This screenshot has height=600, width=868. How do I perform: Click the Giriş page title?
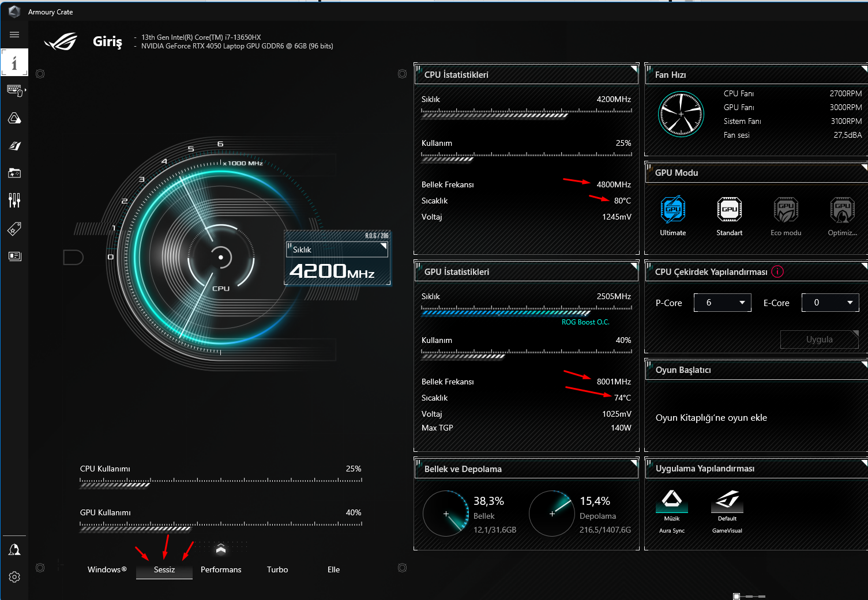(107, 41)
